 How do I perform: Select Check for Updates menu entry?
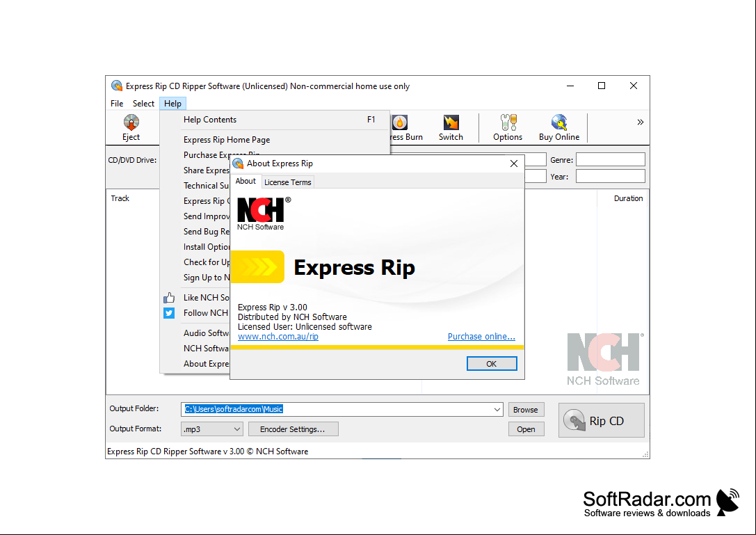coord(195,262)
